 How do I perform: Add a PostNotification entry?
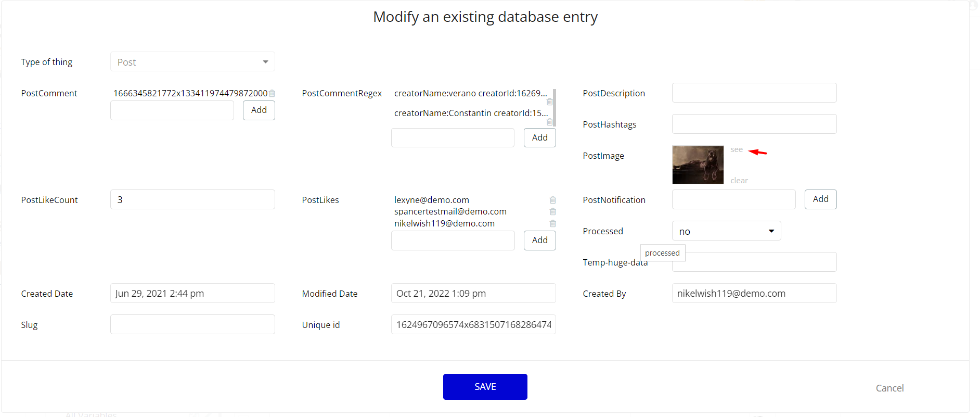pyautogui.click(x=820, y=199)
